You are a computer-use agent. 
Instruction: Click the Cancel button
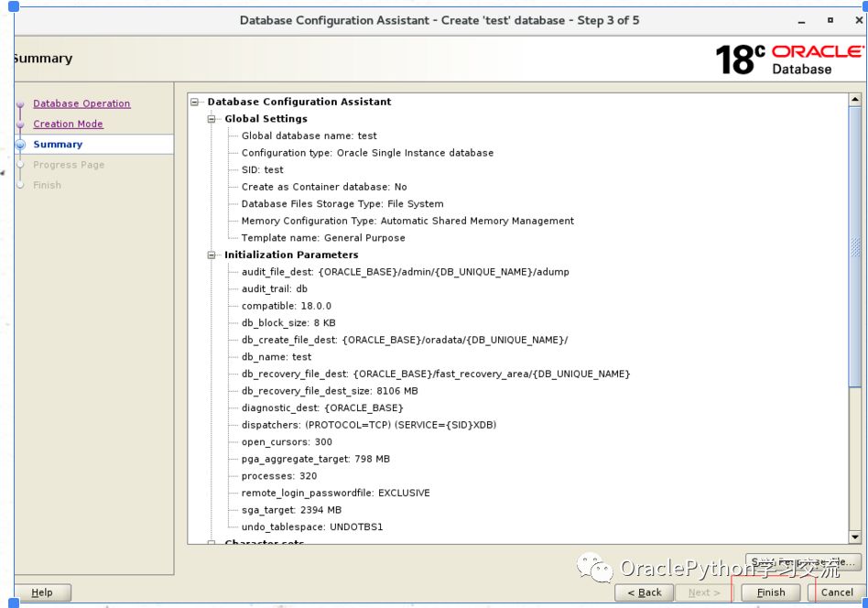837,592
